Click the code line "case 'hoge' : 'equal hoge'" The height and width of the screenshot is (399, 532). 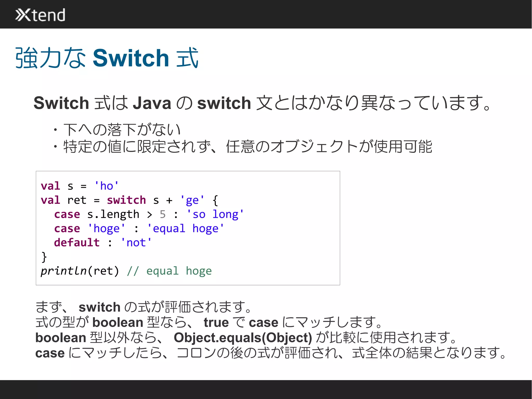pyautogui.click(x=139, y=229)
